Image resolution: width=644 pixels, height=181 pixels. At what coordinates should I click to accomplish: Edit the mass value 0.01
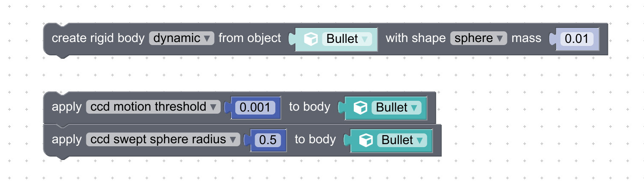(577, 39)
